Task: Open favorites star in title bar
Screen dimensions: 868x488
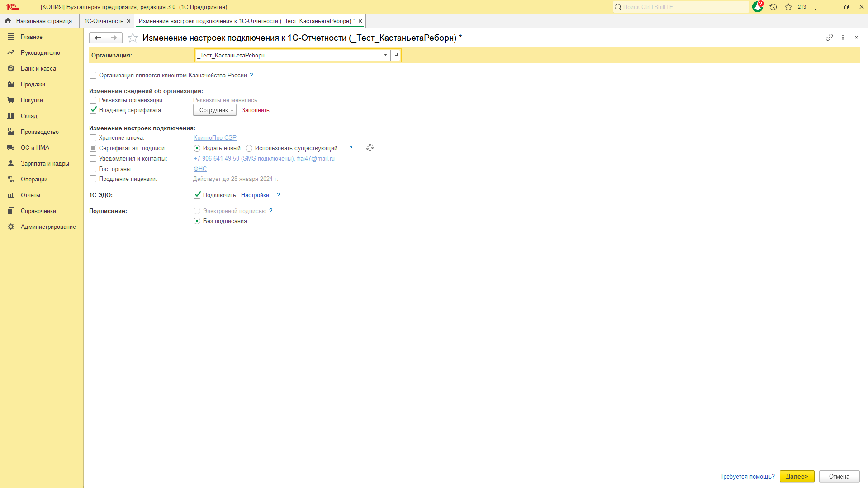Action: tap(788, 7)
